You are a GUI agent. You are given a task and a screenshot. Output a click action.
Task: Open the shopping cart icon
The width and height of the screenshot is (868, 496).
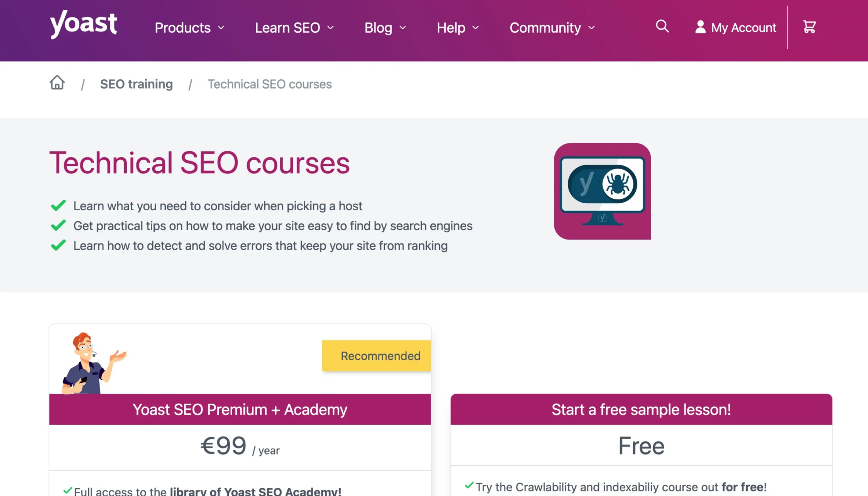coord(809,26)
